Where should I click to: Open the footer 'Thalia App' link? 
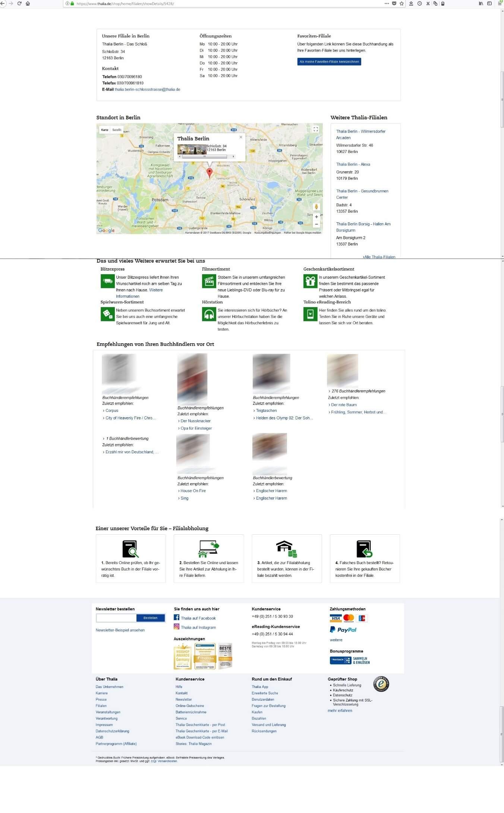click(260, 687)
